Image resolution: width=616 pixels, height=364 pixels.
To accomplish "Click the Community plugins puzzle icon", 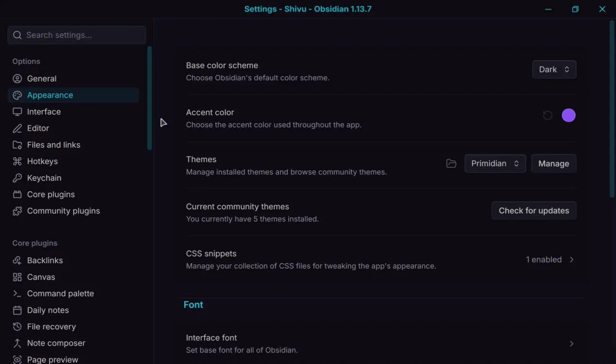I will tap(17, 211).
